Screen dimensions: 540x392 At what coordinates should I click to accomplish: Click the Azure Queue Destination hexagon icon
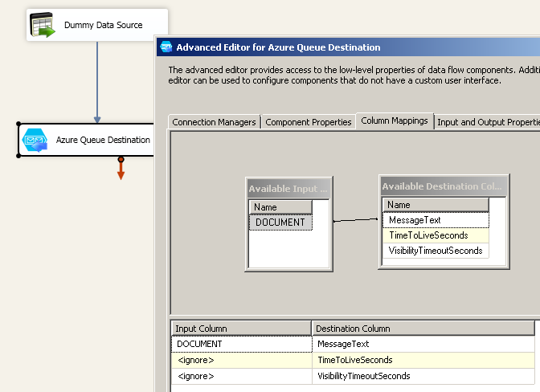point(35,140)
